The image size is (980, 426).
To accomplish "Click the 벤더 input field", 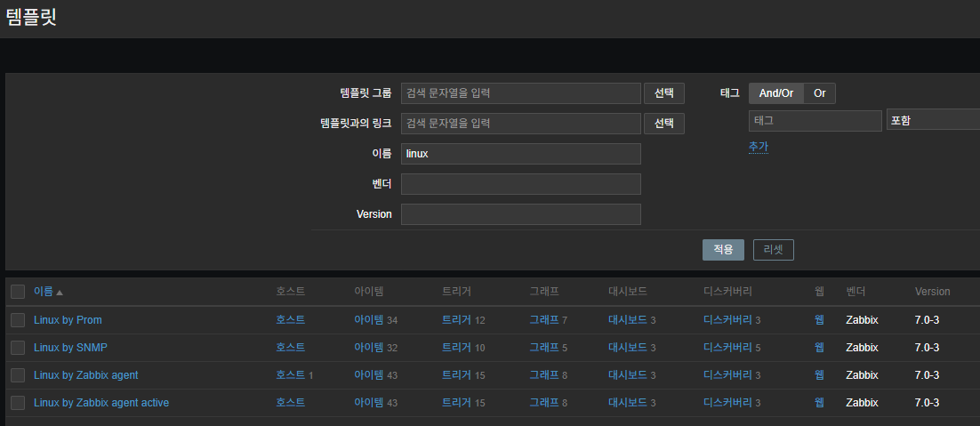I will pyautogui.click(x=520, y=183).
